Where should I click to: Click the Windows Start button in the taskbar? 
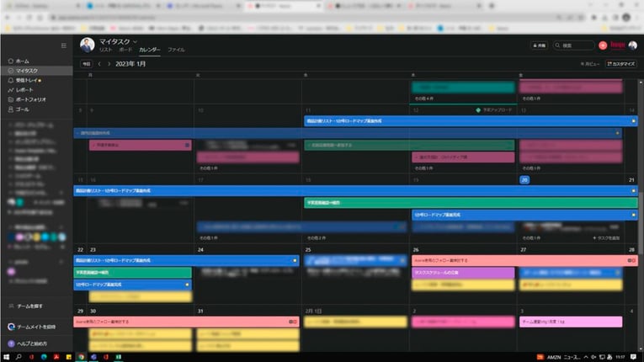[7, 356]
